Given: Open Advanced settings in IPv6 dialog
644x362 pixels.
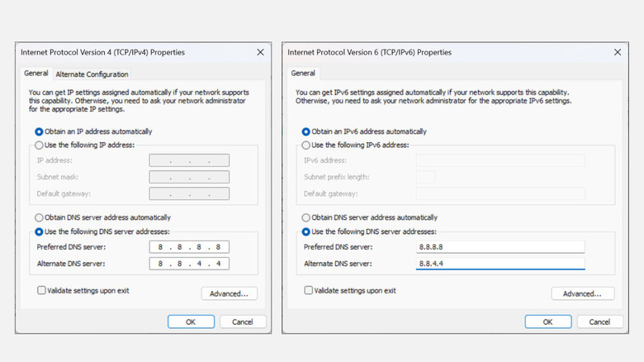Looking at the screenshot, I should pos(582,293).
